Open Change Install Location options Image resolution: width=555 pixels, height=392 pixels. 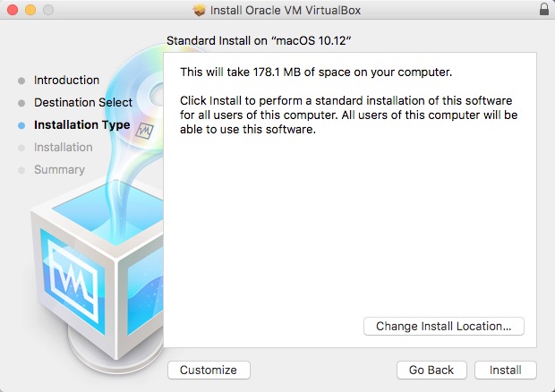click(x=443, y=327)
